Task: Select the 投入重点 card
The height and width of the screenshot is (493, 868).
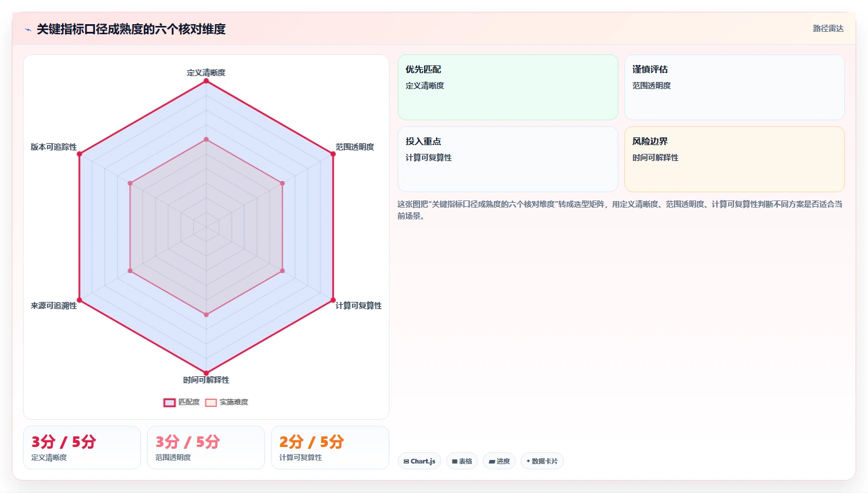Action: (x=507, y=159)
